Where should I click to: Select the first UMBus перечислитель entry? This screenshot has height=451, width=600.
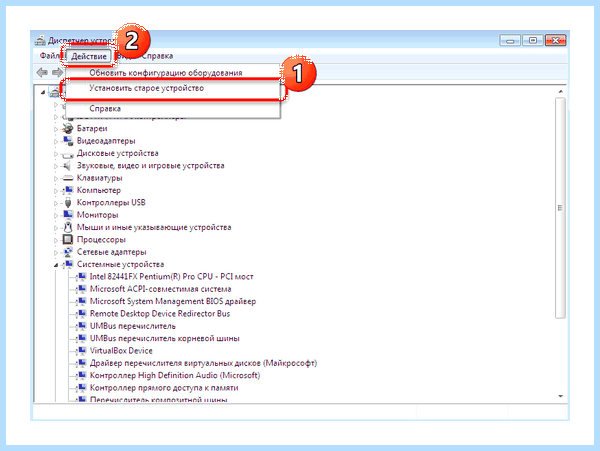(x=132, y=326)
